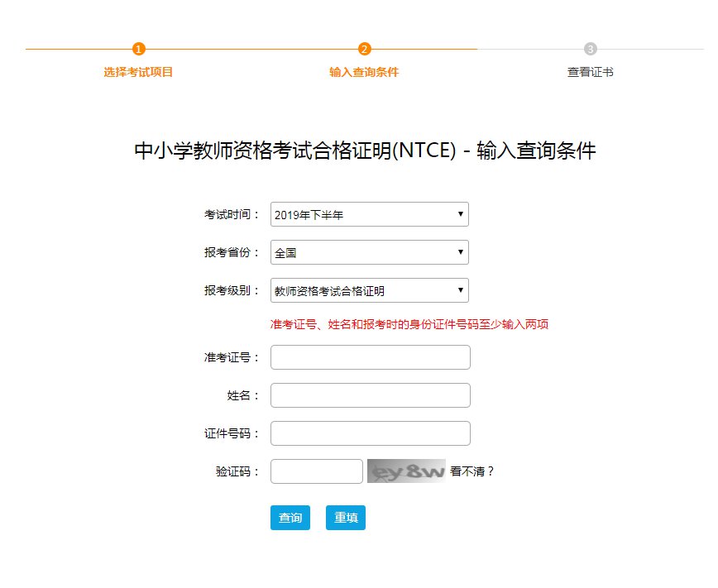Select the 输入查询条件 step label

point(364,72)
